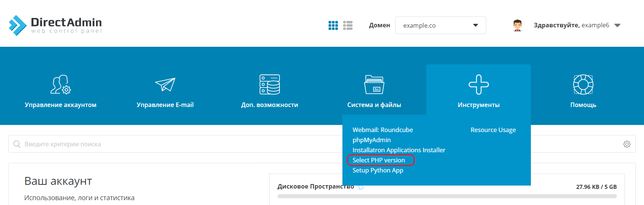Screen dimensions: 644x205
Task: Open the domain selector dropdown
Action: tap(440, 25)
